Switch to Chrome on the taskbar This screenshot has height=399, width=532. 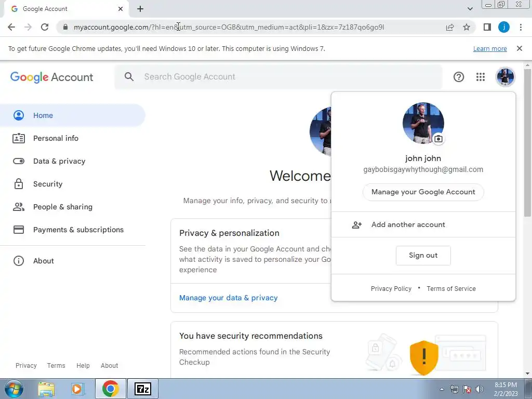coord(111,389)
